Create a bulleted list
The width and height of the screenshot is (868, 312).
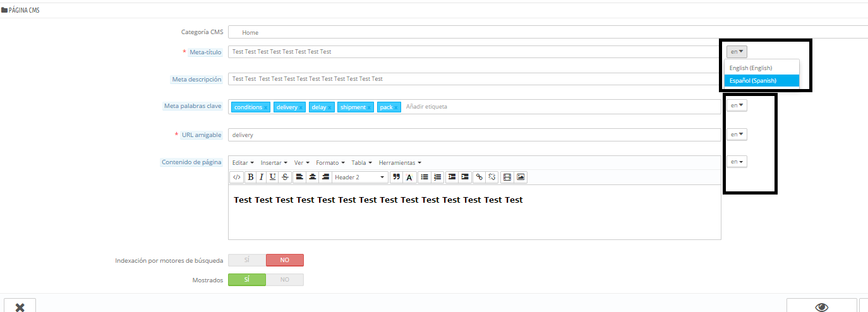pos(425,177)
